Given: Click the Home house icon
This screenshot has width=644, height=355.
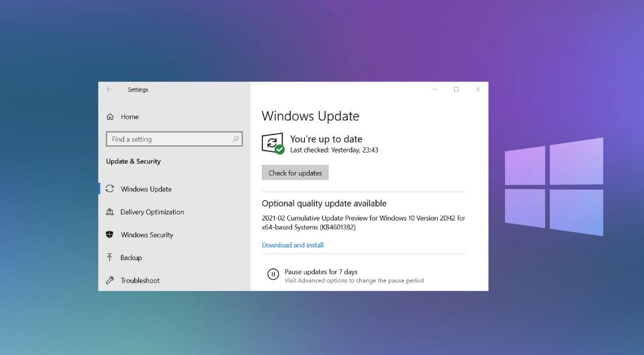Looking at the screenshot, I should (110, 117).
